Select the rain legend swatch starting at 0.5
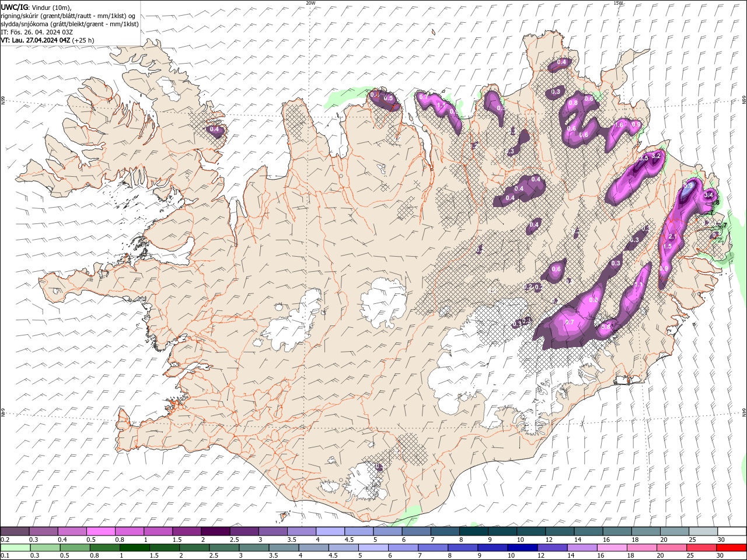Screen dimensions: 747x560 75,548
